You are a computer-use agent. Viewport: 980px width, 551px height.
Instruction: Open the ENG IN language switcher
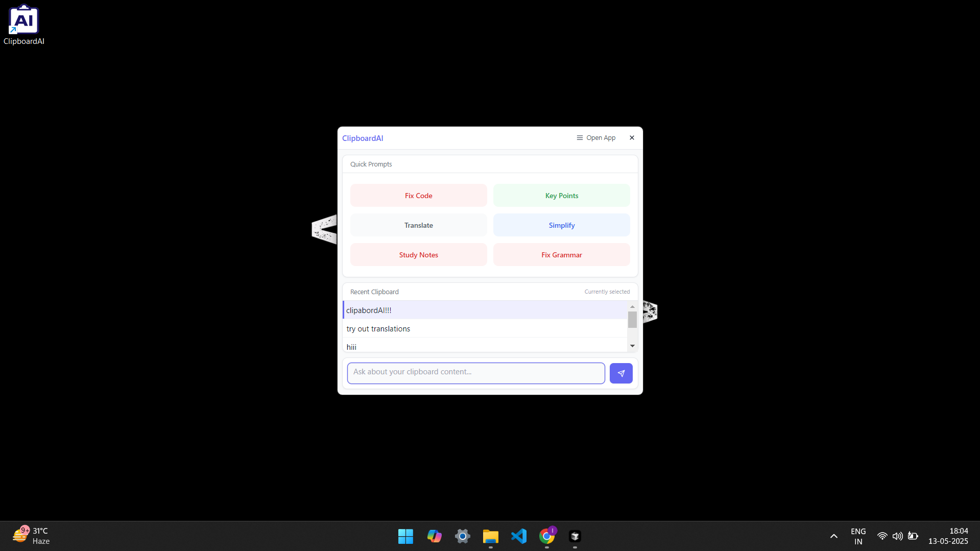858,536
